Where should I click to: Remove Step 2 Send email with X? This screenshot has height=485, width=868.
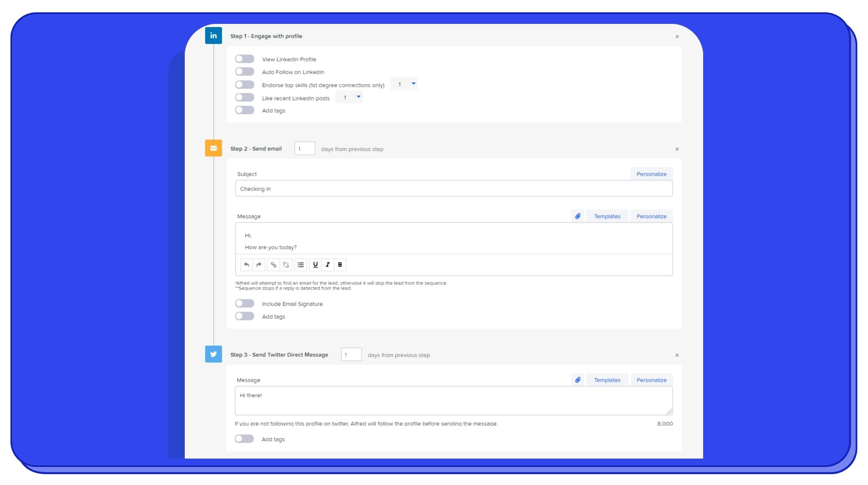[677, 149]
